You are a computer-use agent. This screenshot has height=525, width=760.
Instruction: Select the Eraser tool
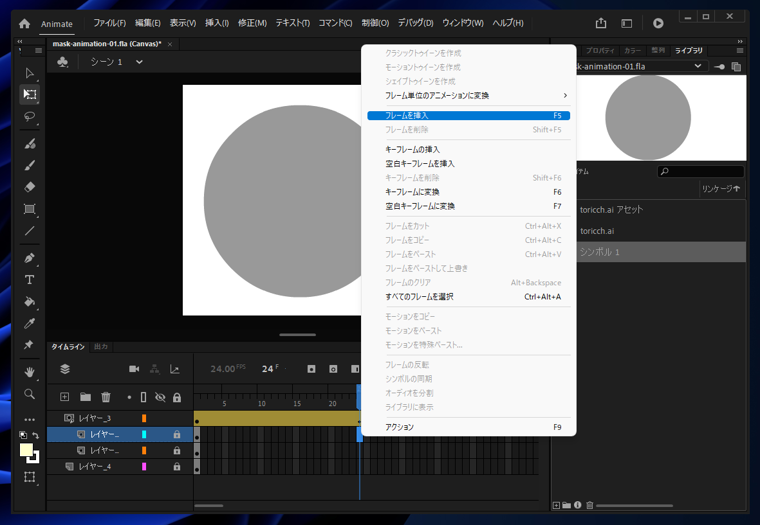click(x=29, y=187)
